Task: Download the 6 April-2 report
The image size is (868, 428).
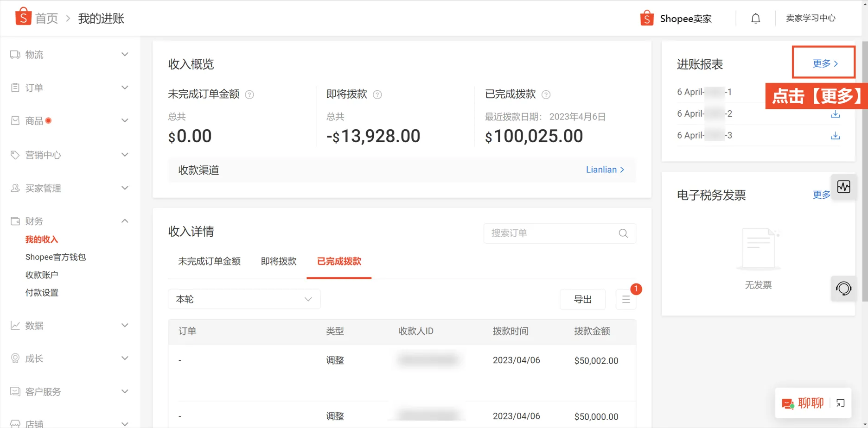Action: pos(835,113)
